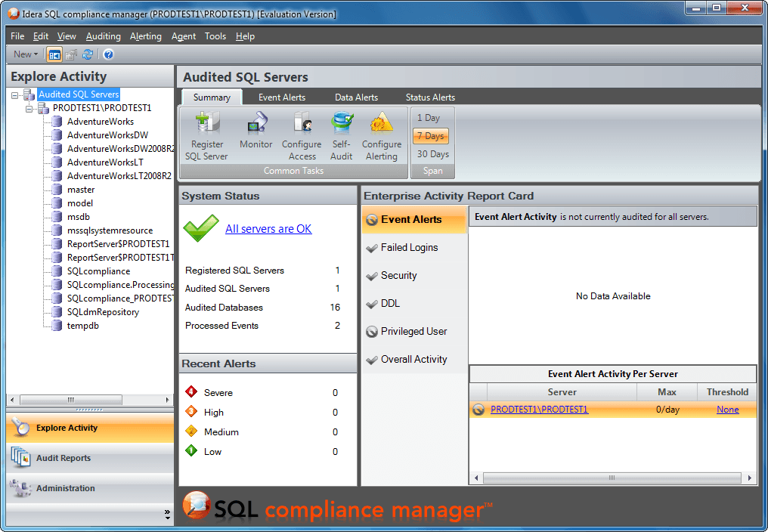Open the Configure Alerting icon
The image size is (768, 532).
pyautogui.click(x=382, y=122)
